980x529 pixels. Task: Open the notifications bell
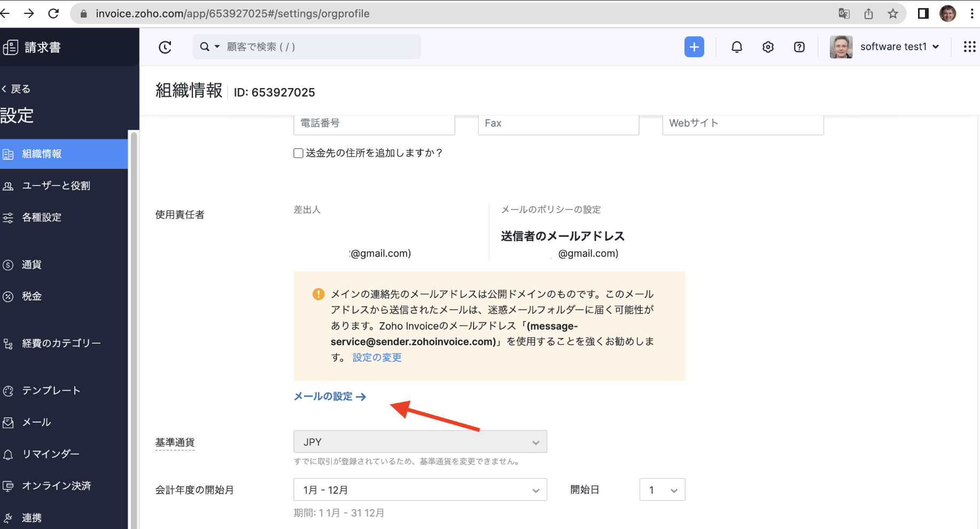point(736,47)
